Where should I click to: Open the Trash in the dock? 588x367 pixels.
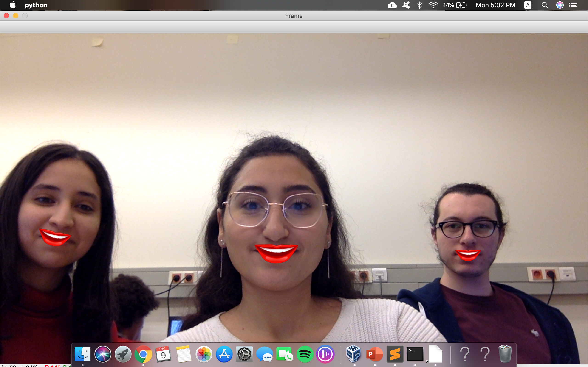tap(505, 354)
